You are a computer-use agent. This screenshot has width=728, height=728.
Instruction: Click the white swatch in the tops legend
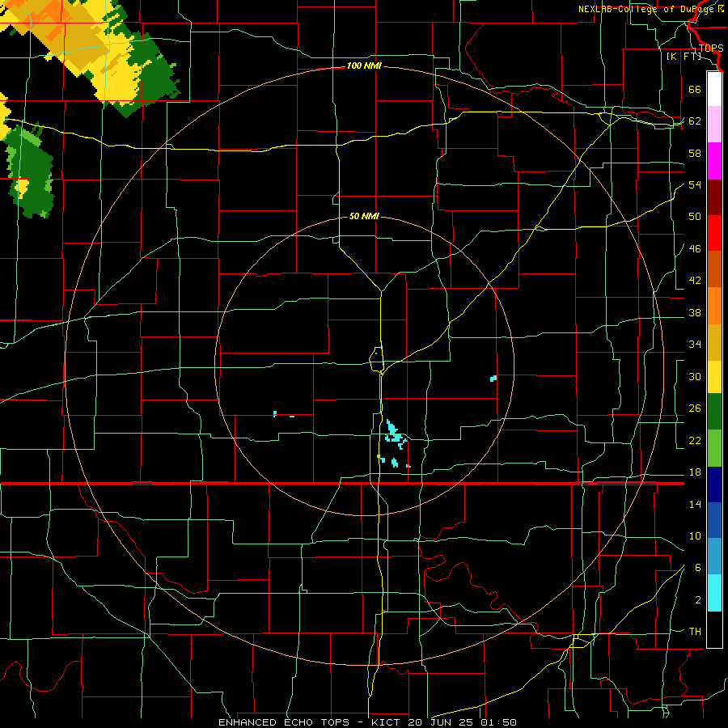pos(714,89)
